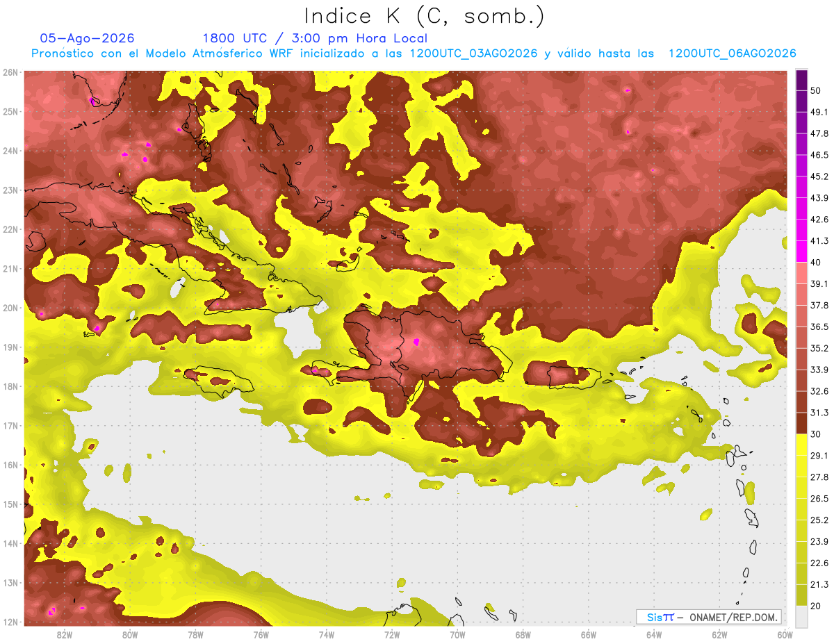Click the "17N" latitude label

tap(10, 426)
